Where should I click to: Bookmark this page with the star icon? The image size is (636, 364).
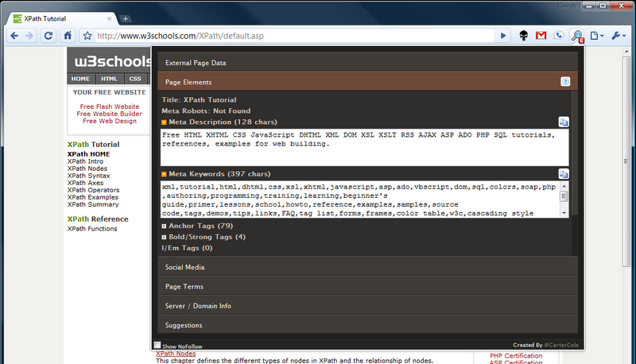tap(87, 36)
